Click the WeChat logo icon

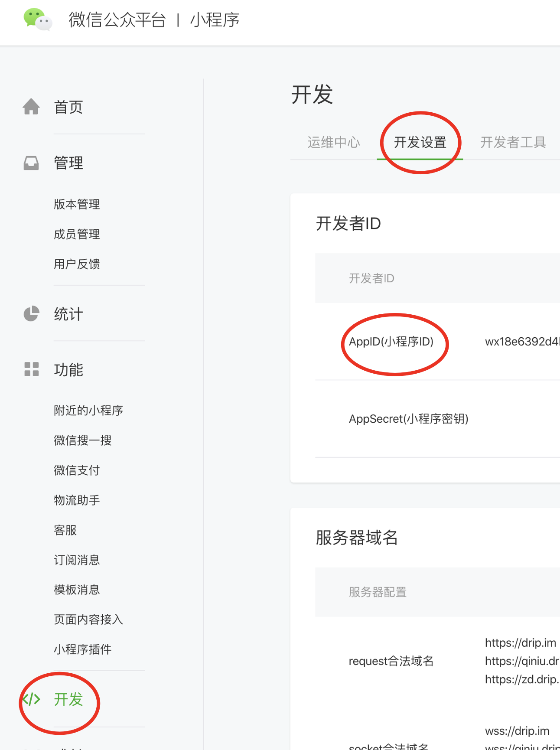click(x=38, y=20)
